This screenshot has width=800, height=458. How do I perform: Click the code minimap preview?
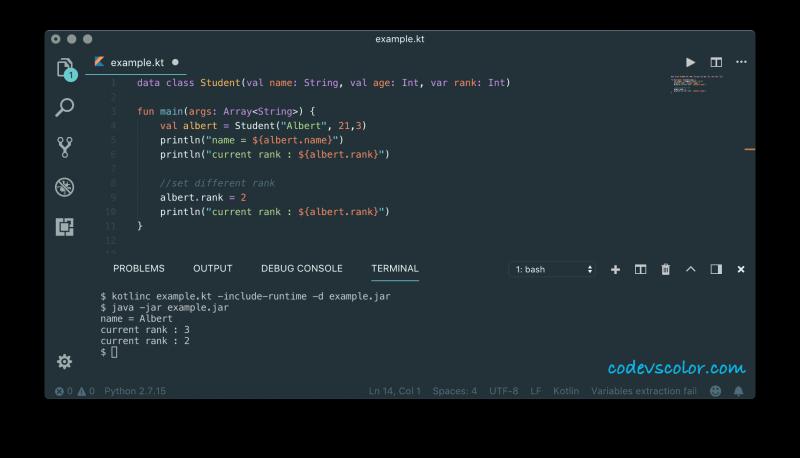click(696, 83)
